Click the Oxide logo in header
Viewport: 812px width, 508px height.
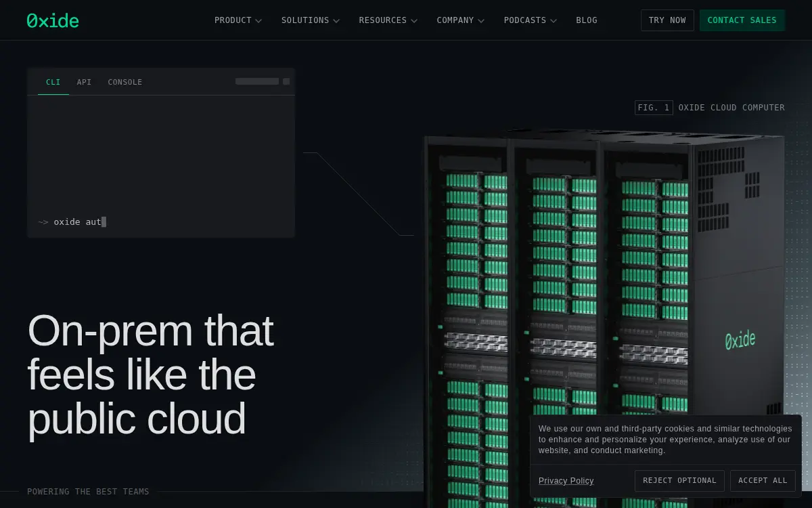click(53, 20)
